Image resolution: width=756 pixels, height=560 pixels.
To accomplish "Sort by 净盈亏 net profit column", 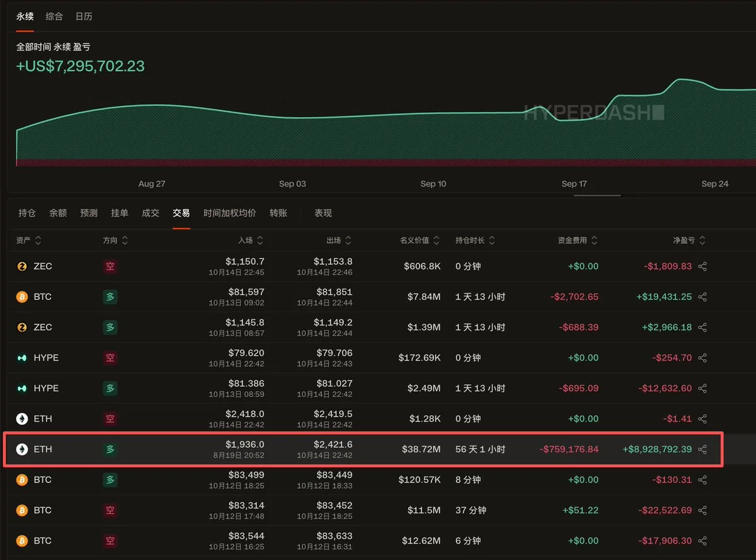I will (689, 241).
